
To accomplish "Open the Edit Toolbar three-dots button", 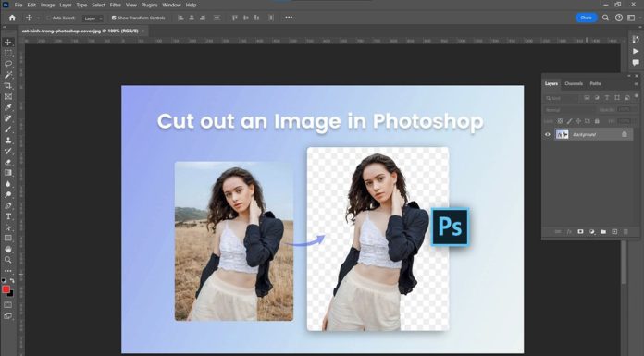I will tap(7, 271).
